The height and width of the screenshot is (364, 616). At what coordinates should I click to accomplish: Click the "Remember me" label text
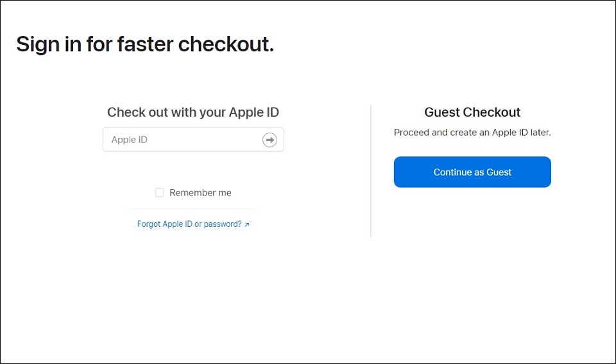pos(200,193)
